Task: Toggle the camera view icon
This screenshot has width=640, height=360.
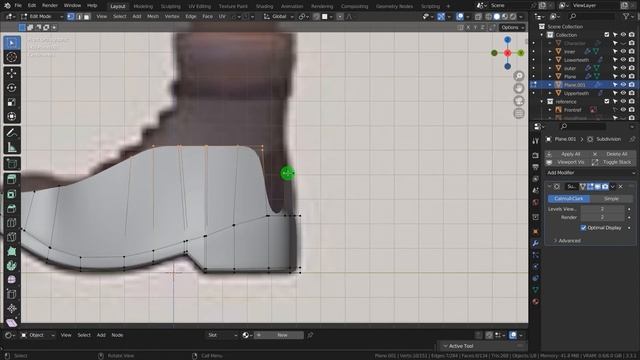Action: point(519,101)
